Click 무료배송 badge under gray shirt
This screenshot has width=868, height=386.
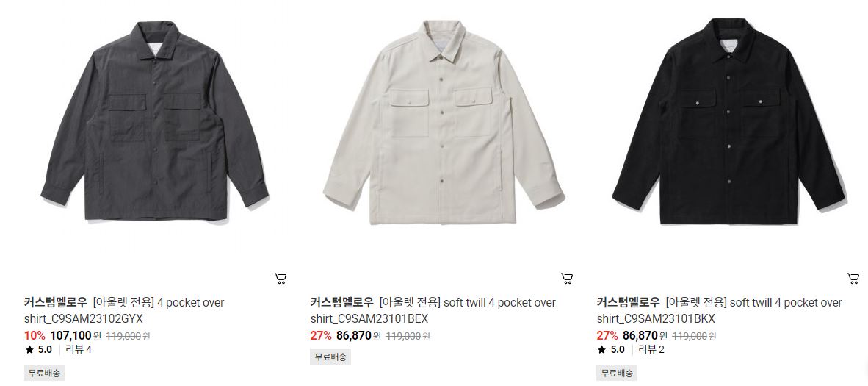(44, 374)
